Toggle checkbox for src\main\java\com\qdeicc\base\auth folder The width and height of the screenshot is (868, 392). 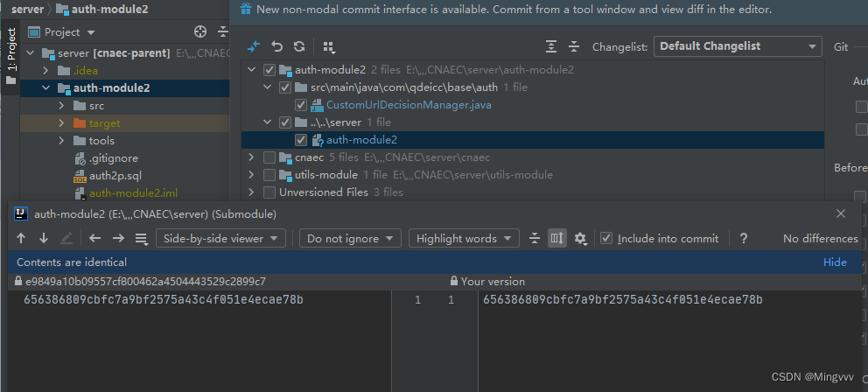coord(285,87)
